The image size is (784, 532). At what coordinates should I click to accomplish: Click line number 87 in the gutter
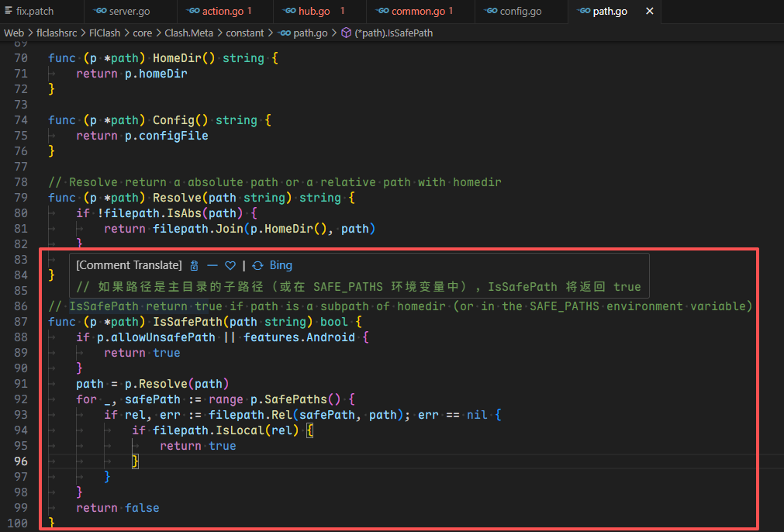coord(21,322)
